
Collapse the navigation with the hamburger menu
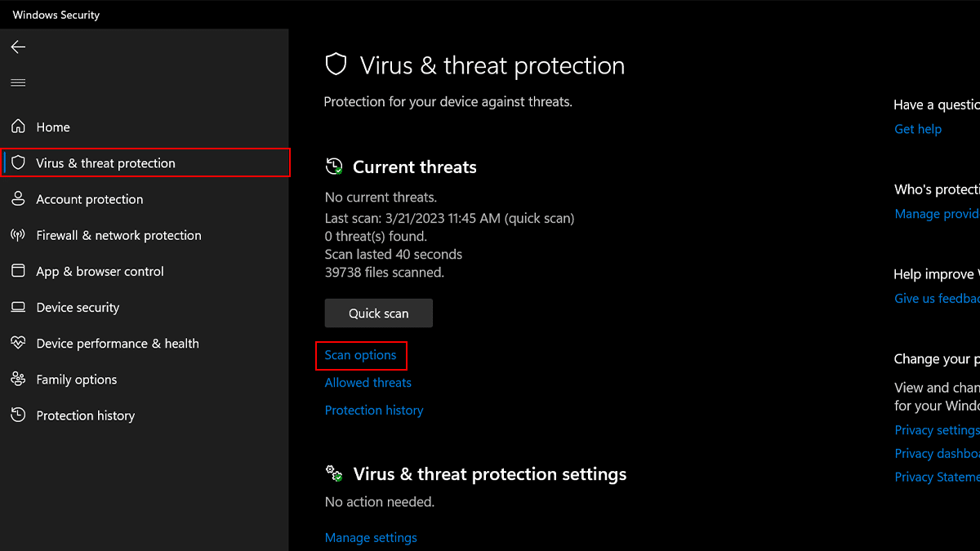pos(17,82)
